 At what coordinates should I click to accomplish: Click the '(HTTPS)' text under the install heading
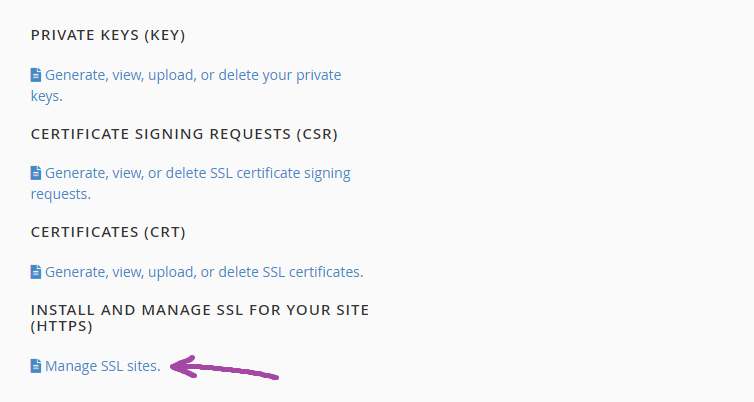pyautogui.click(x=62, y=327)
